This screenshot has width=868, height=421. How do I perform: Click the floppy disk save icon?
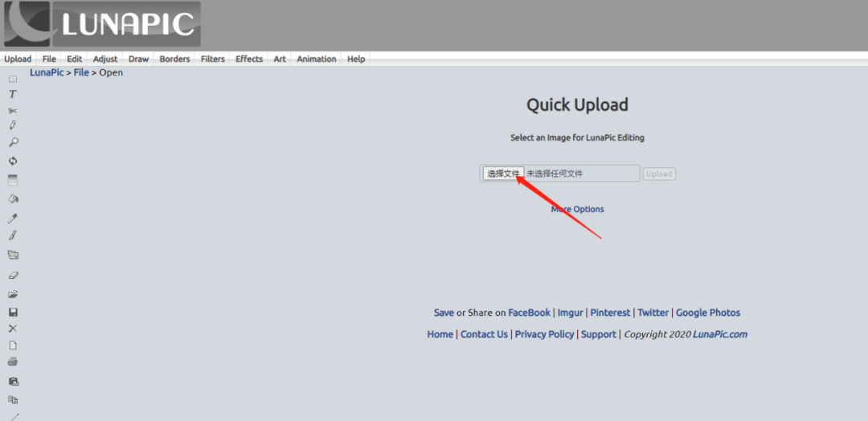[13, 312]
